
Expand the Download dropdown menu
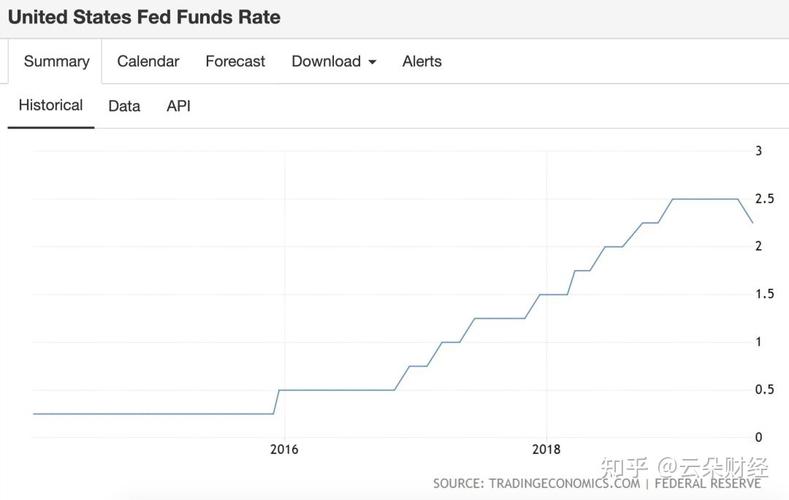334,61
